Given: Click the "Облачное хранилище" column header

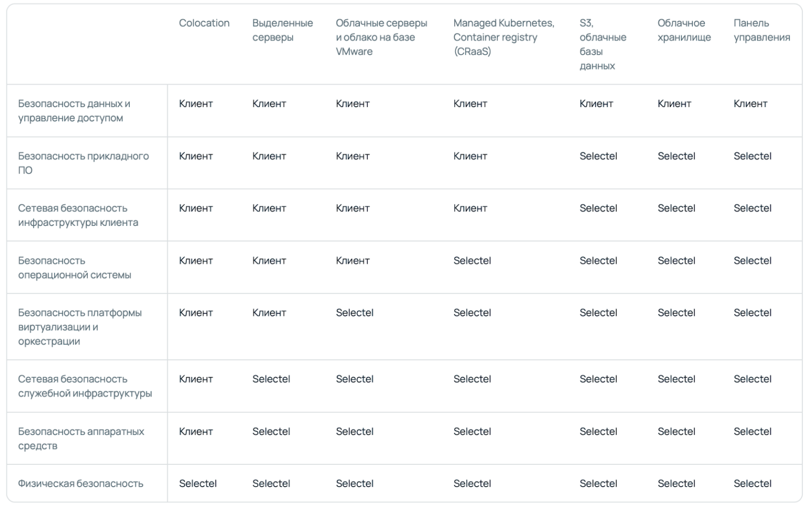Looking at the screenshot, I should click(x=684, y=30).
